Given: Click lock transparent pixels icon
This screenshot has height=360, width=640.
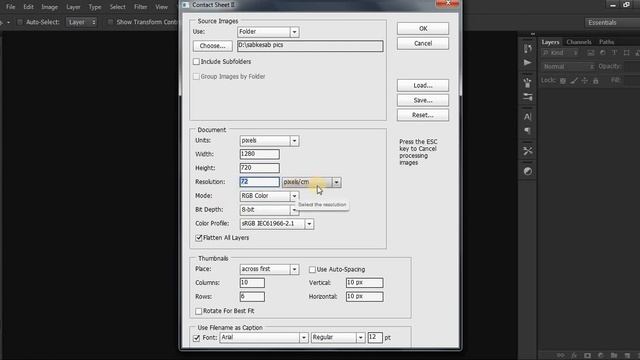Looking at the screenshot, I should 563,81.
